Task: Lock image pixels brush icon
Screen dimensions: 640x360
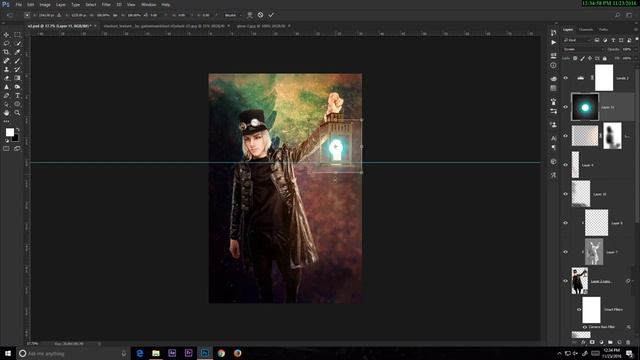Action: point(582,58)
